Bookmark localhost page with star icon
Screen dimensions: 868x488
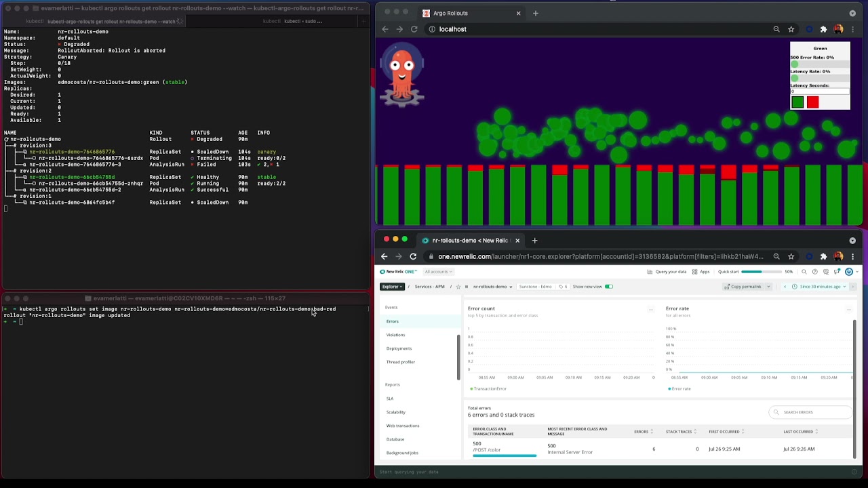coord(791,29)
